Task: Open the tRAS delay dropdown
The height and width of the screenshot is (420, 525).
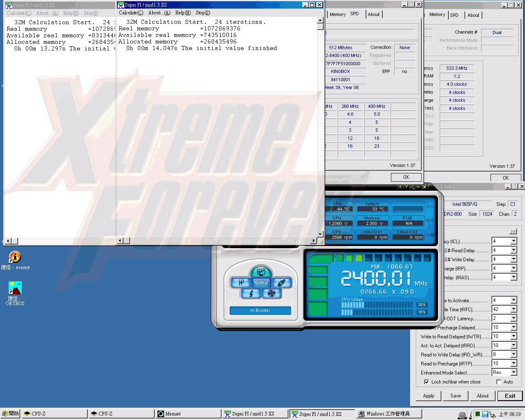Action: tap(514, 277)
